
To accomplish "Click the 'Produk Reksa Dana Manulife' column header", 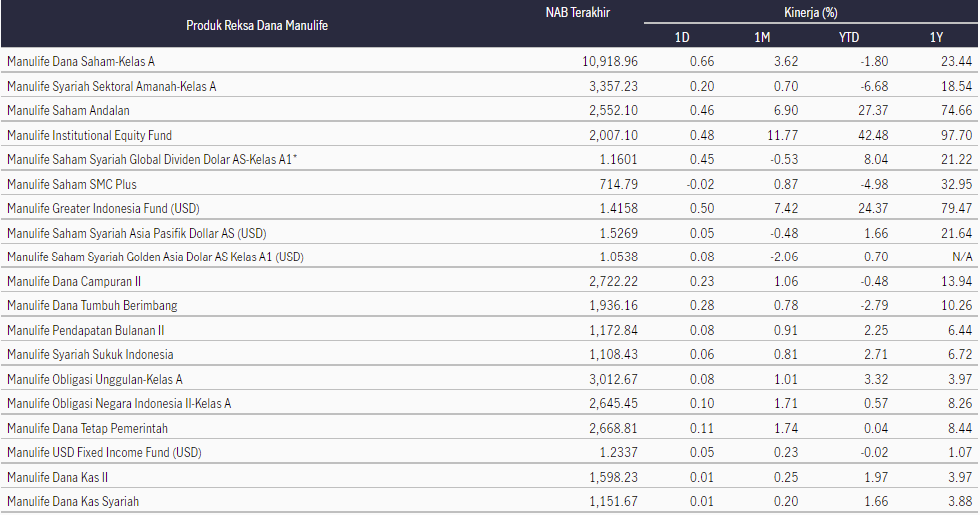I will pyautogui.click(x=257, y=26).
